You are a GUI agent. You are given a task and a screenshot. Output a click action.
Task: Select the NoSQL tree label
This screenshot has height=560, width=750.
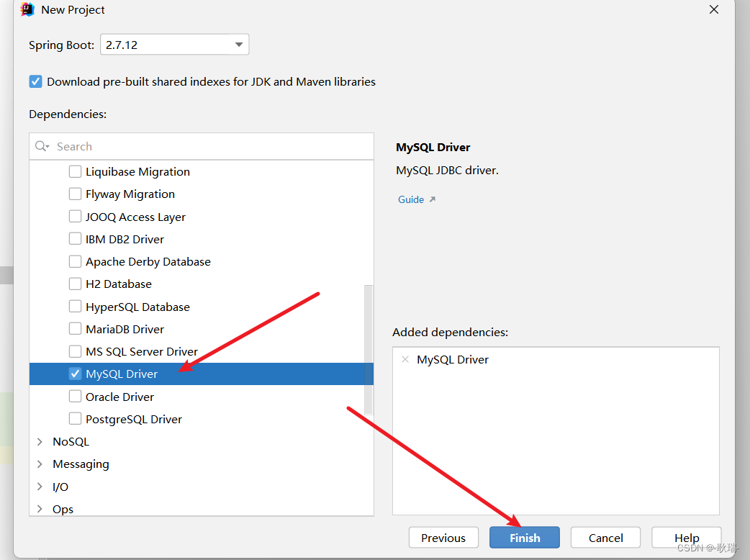pos(71,441)
